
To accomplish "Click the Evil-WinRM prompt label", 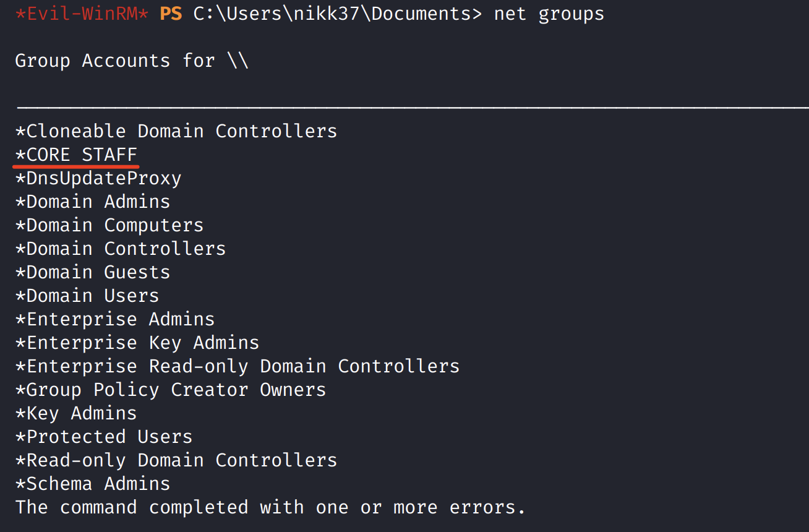I will coord(81,14).
